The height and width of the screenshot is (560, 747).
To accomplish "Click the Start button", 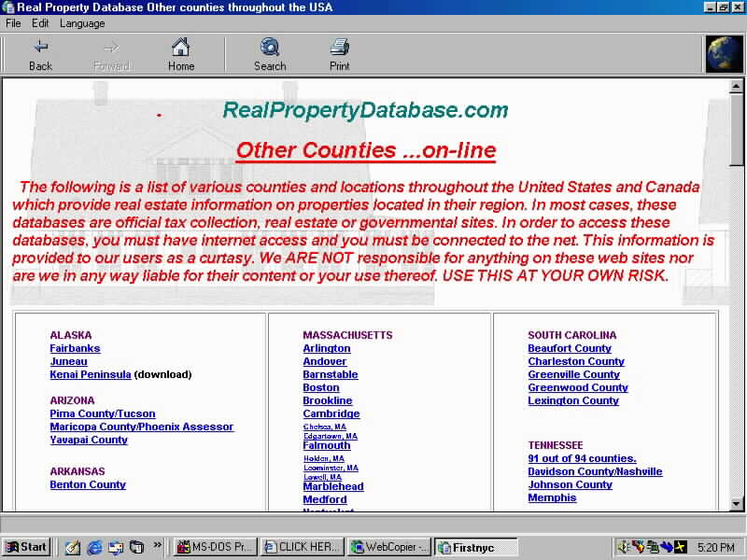I will [x=26, y=547].
